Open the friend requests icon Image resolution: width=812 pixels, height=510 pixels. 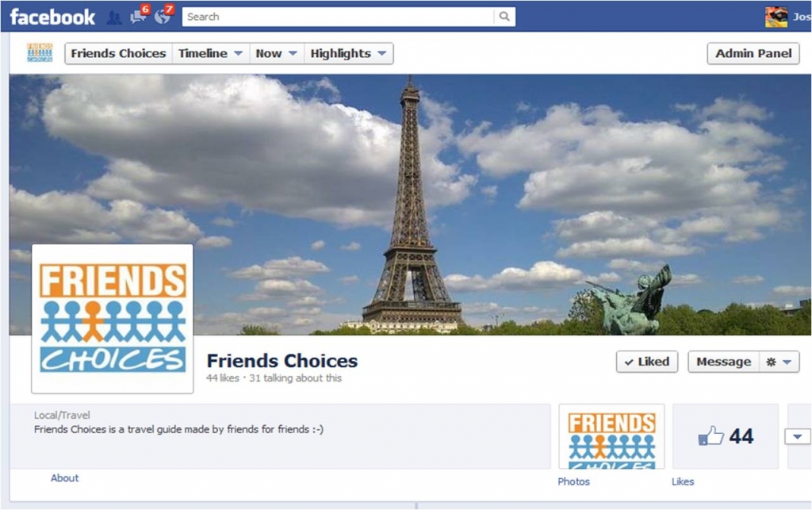(x=114, y=17)
